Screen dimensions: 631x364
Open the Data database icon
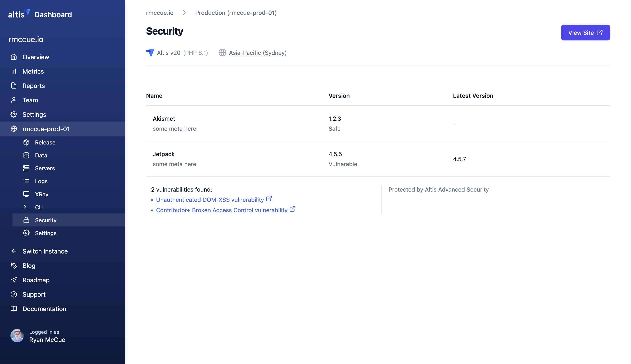tap(27, 155)
